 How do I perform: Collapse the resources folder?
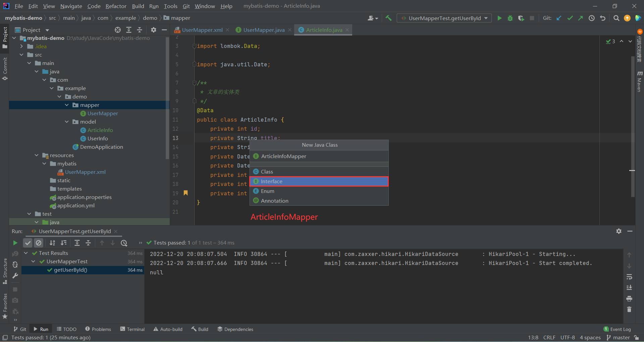click(37, 155)
